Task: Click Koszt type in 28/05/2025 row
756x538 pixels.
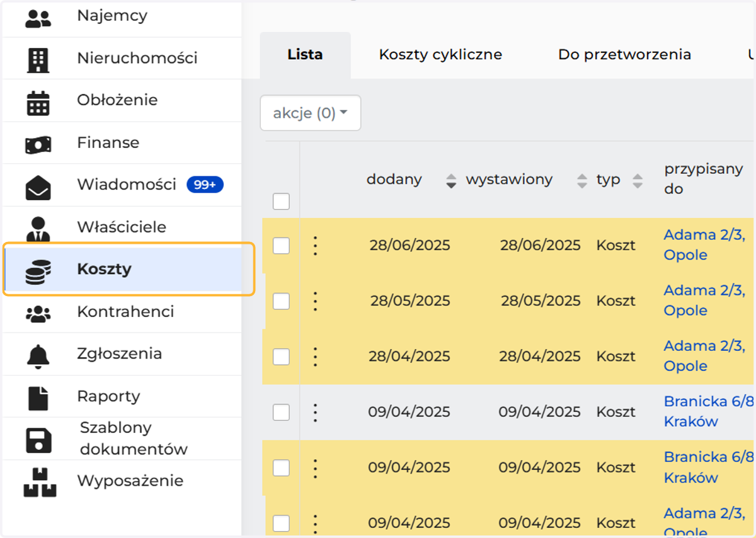Action: click(x=616, y=301)
